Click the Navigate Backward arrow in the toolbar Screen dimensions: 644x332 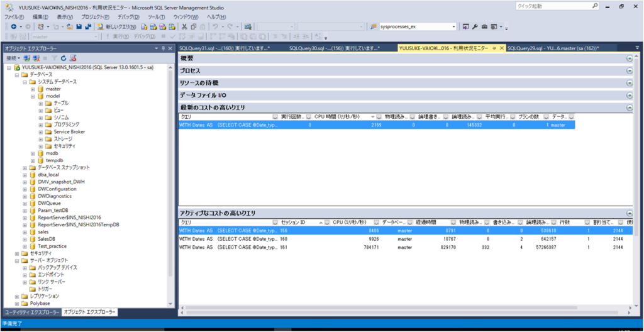click(14, 26)
